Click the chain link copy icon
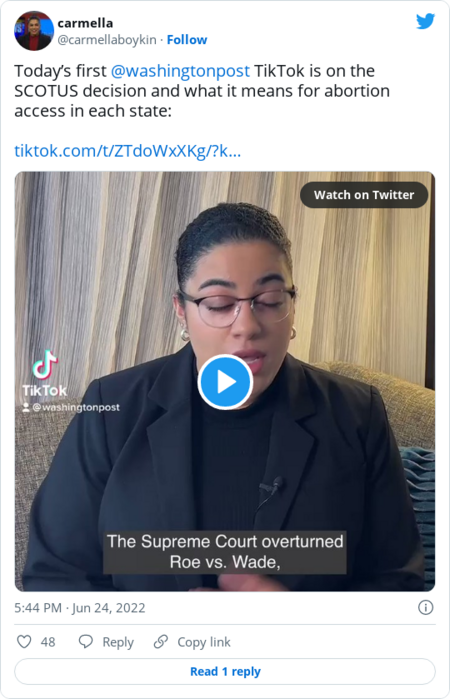Image resolution: width=450 pixels, height=699 pixels. coord(161,641)
